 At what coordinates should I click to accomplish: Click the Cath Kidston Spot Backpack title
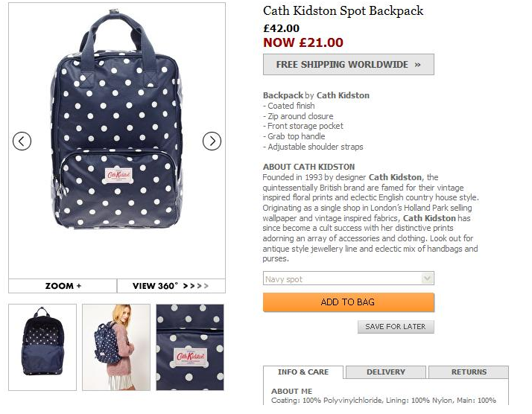[343, 11]
